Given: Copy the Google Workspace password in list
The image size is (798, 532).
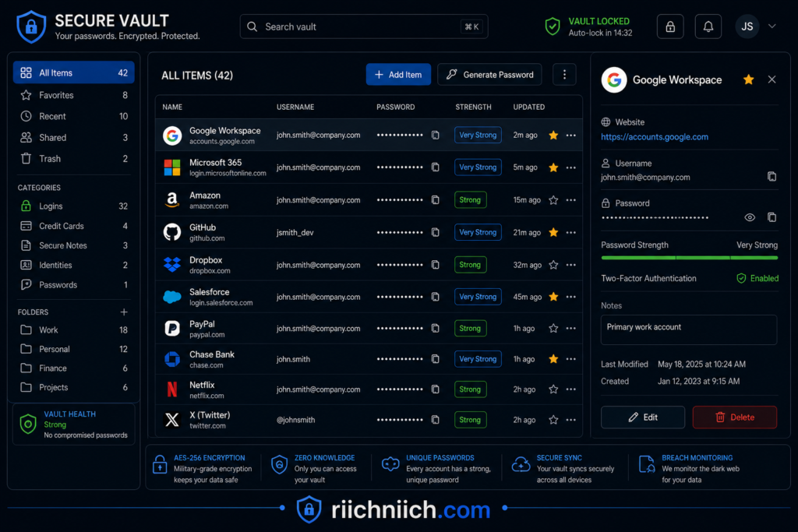Looking at the screenshot, I should (436, 135).
